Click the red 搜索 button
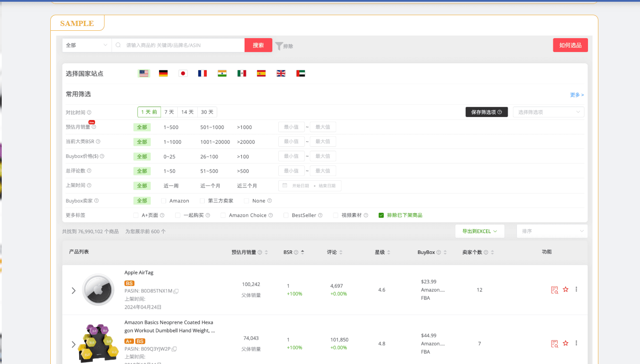Image resolution: width=640 pixels, height=364 pixels. pyautogui.click(x=258, y=45)
